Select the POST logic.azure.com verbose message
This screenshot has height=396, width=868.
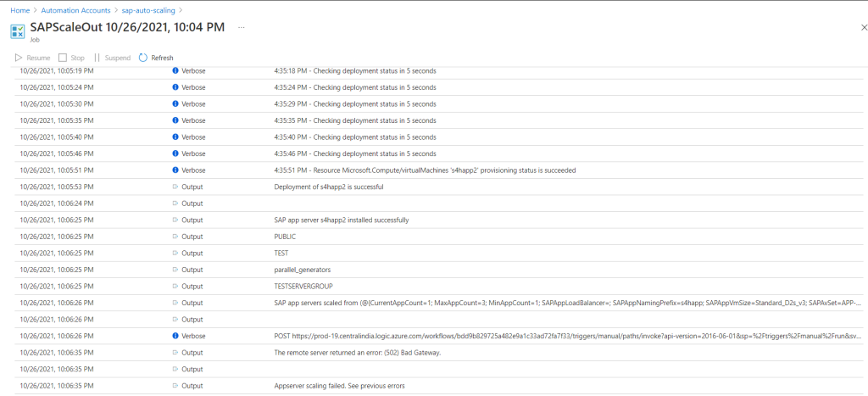click(569, 336)
